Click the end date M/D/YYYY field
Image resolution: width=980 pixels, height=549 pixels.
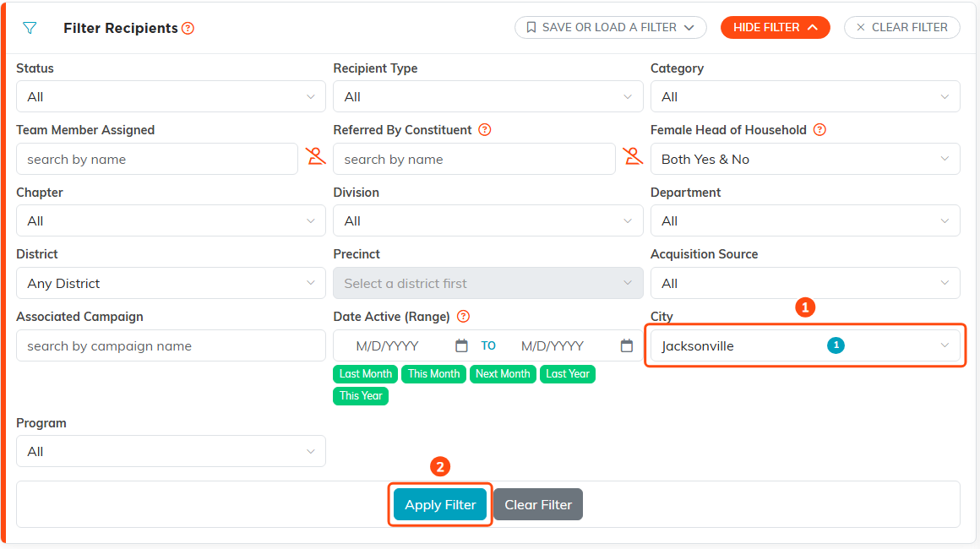tap(553, 346)
